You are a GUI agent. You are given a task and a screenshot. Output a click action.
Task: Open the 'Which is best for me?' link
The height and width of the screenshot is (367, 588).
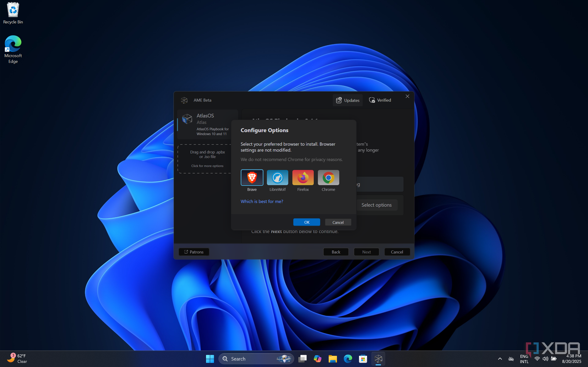tap(262, 201)
